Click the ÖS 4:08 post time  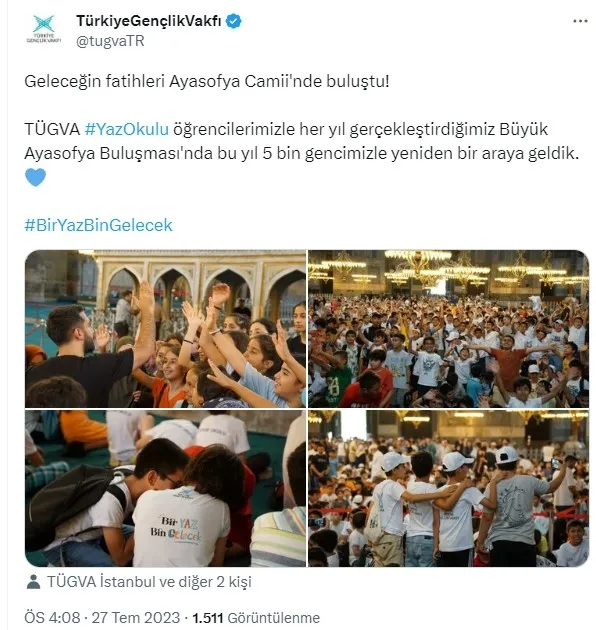(52, 618)
